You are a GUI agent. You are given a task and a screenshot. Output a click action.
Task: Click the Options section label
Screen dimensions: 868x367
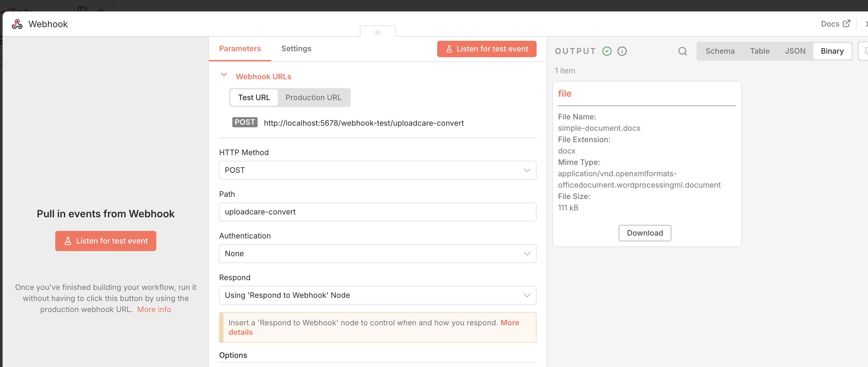(233, 355)
